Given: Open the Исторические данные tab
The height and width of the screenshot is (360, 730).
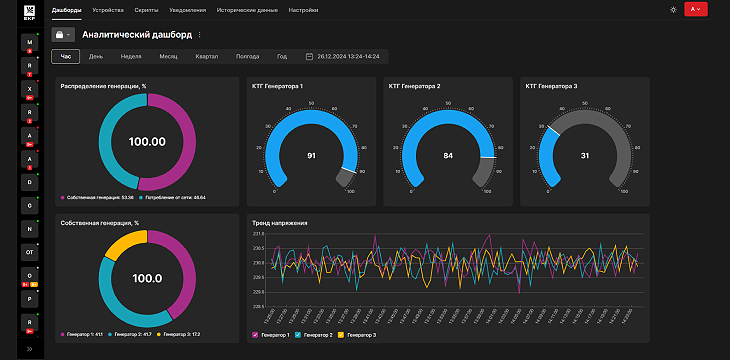Looking at the screenshot, I should coord(247,10).
